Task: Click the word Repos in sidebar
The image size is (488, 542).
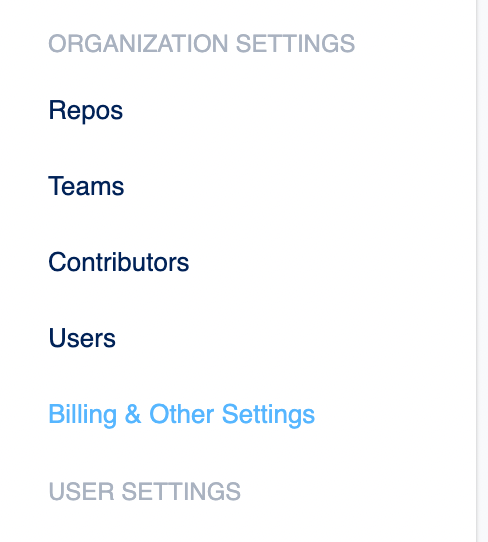Action: pyautogui.click(x=86, y=111)
